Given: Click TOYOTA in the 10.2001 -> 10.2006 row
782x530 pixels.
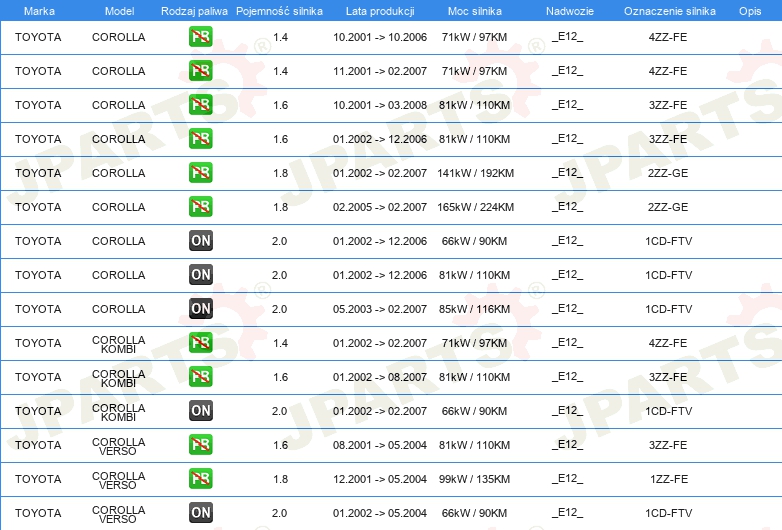Looking at the screenshot, I should [38, 37].
